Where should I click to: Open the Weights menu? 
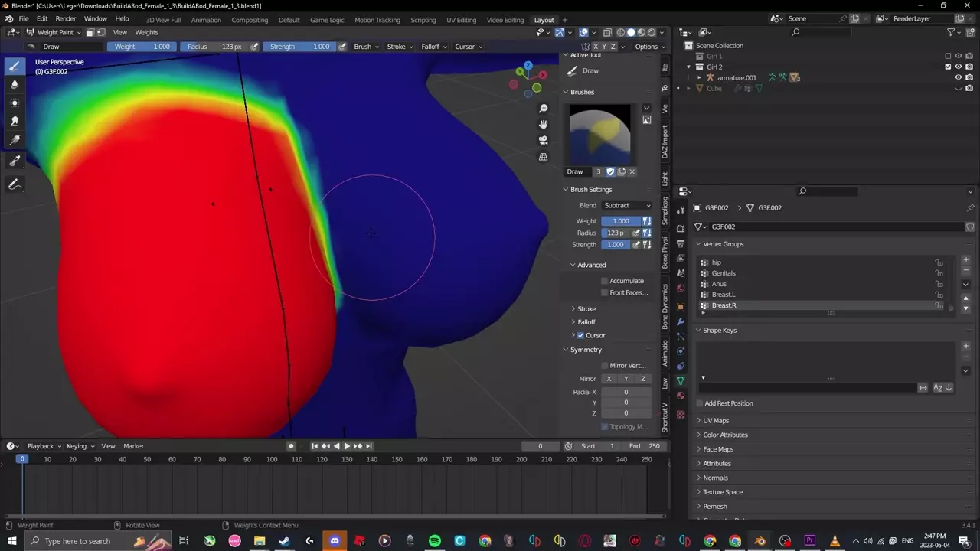point(146,32)
